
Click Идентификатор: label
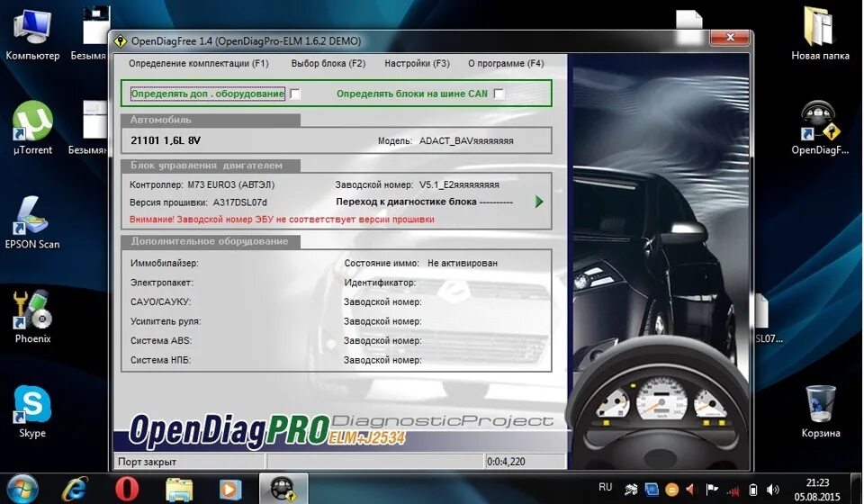point(380,283)
